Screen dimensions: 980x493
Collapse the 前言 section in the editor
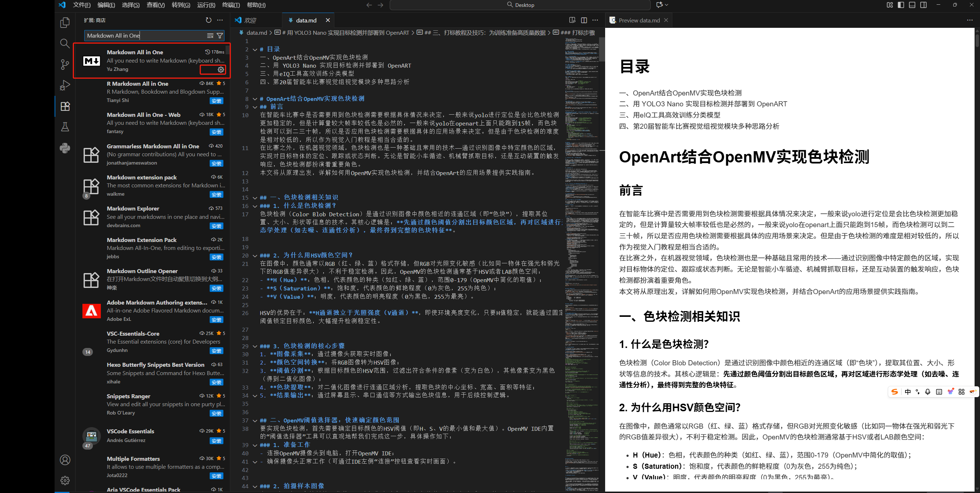[x=255, y=107]
